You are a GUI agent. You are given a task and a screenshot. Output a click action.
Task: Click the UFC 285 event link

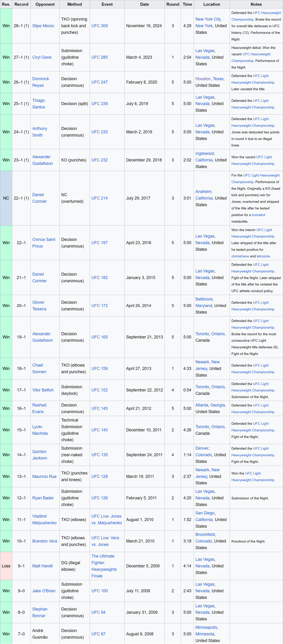point(100,57)
